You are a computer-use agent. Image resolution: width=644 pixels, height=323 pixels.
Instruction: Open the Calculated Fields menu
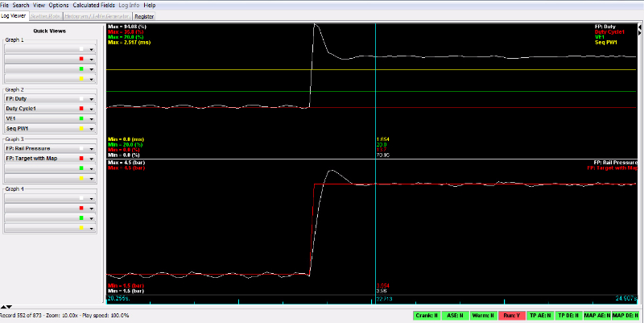(95, 5)
